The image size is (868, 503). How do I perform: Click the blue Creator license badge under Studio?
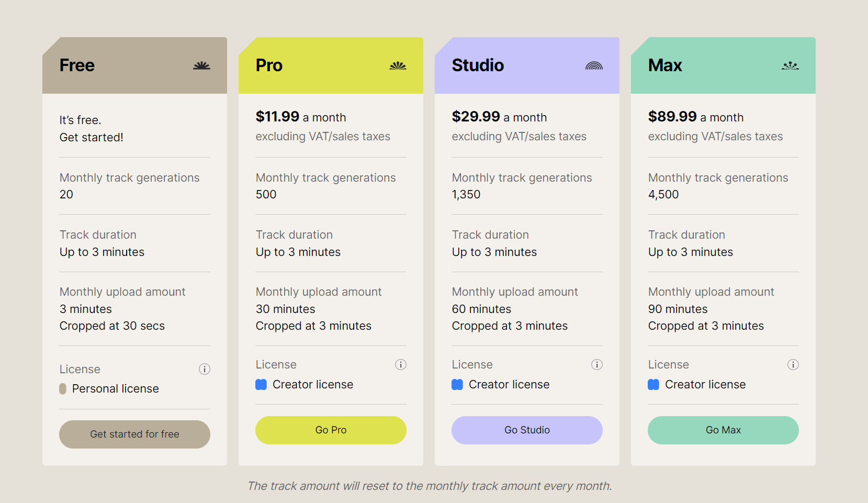click(x=457, y=384)
